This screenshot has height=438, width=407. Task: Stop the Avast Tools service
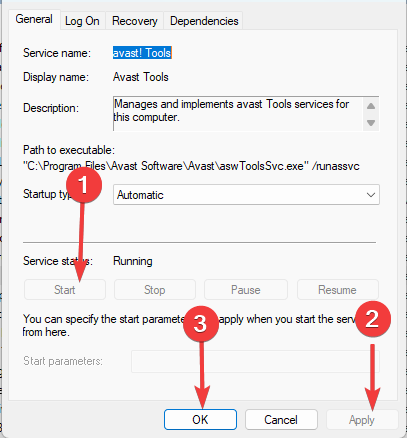click(x=155, y=290)
